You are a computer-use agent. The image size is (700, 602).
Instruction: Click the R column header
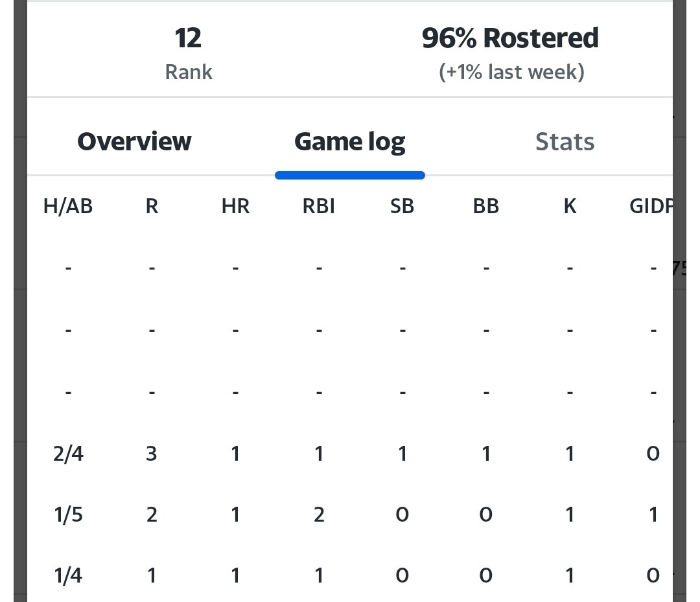point(152,206)
